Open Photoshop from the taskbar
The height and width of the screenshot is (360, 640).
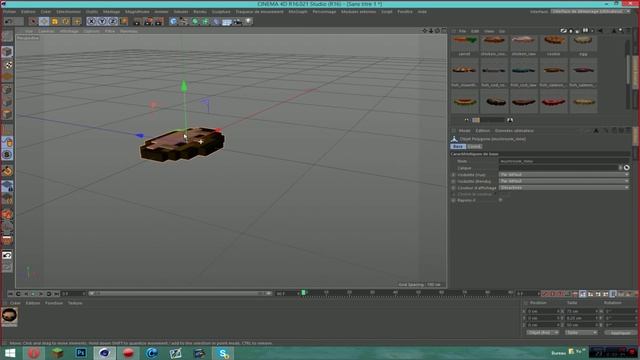click(81, 353)
